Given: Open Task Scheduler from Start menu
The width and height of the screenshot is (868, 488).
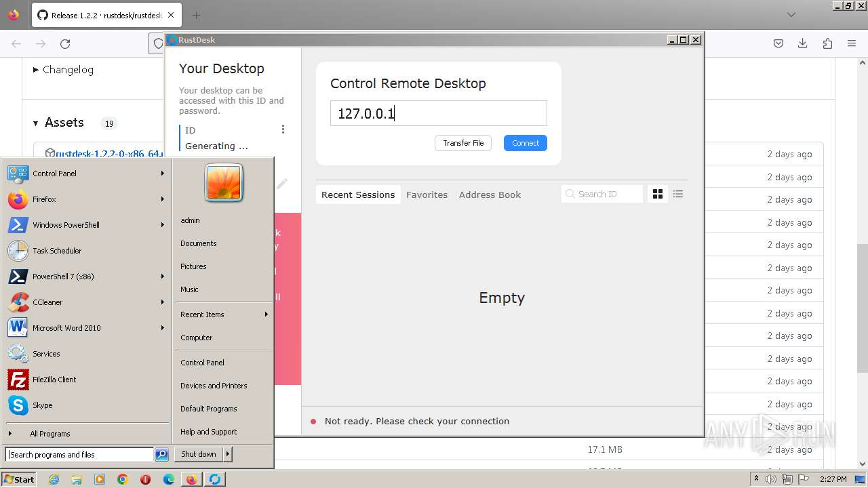Looking at the screenshot, I should pyautogui.click(x=85, y=251).
